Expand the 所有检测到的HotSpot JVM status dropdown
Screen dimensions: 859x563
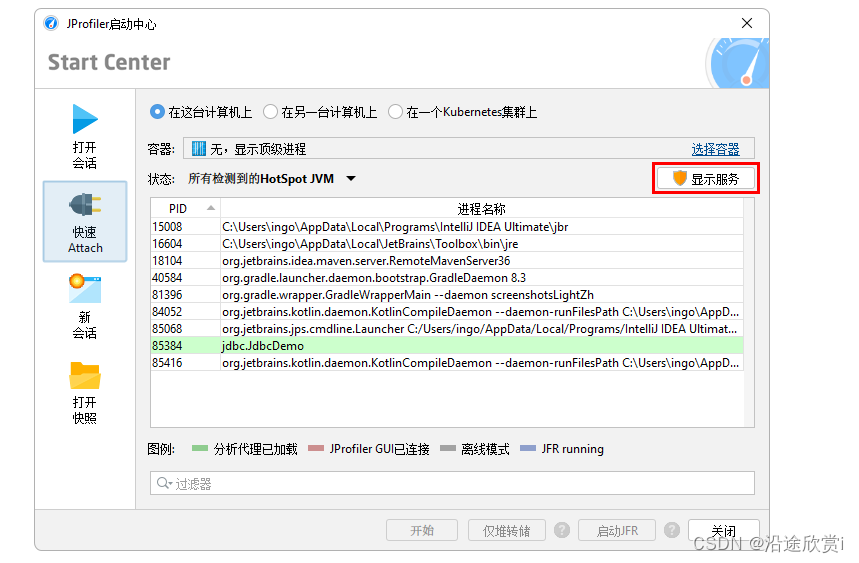click(272, 179)
